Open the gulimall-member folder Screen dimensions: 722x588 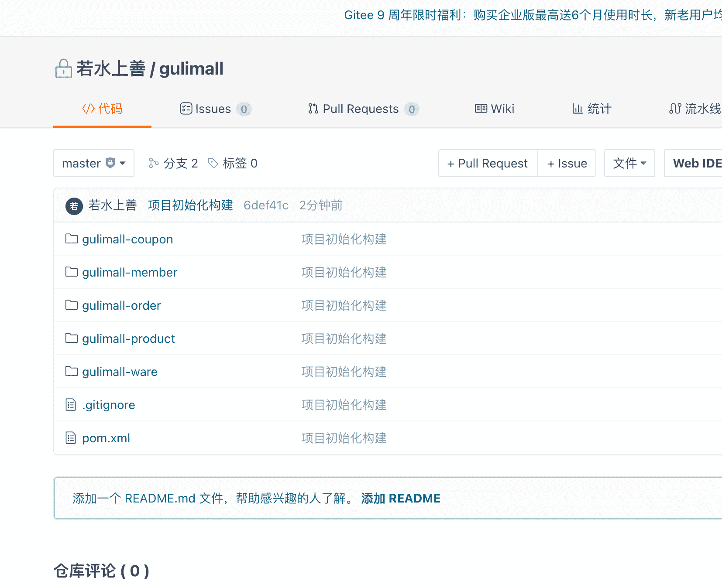pos(130,272)
